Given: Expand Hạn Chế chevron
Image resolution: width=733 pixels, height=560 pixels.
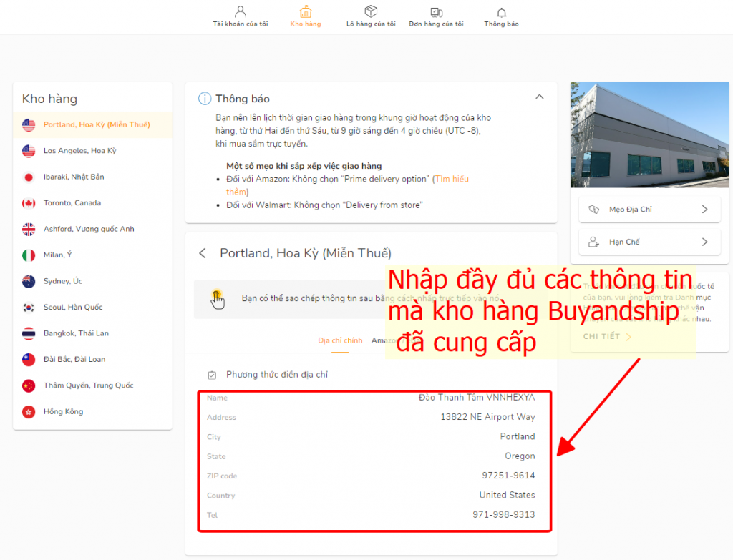Looking at the screenshot, I should [704, 242].
